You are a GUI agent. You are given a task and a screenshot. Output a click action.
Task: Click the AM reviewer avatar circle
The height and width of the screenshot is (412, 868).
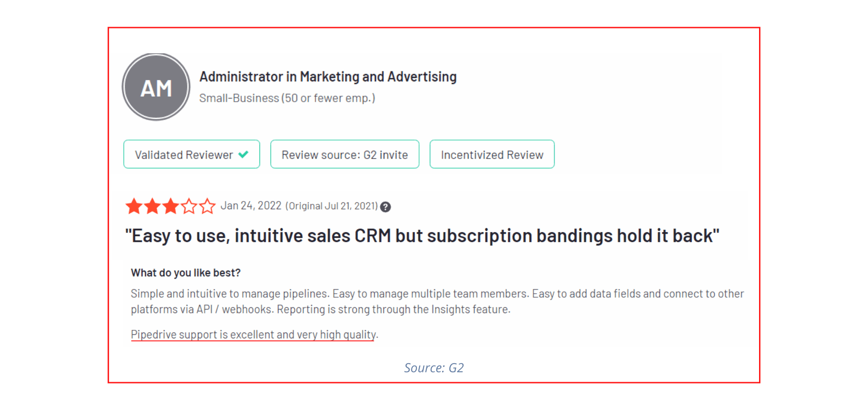156,87
